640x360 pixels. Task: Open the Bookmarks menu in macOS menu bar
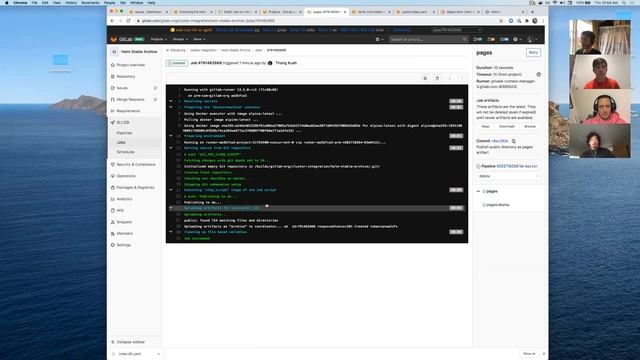click(90, 2)
